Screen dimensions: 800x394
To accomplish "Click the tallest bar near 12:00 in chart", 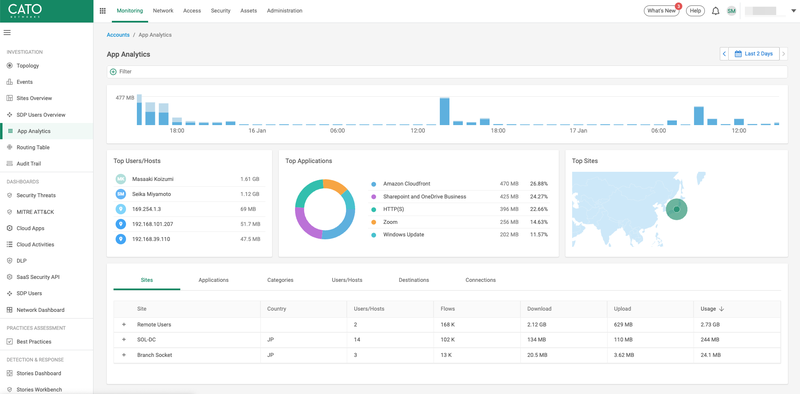I will coord(444,111).
